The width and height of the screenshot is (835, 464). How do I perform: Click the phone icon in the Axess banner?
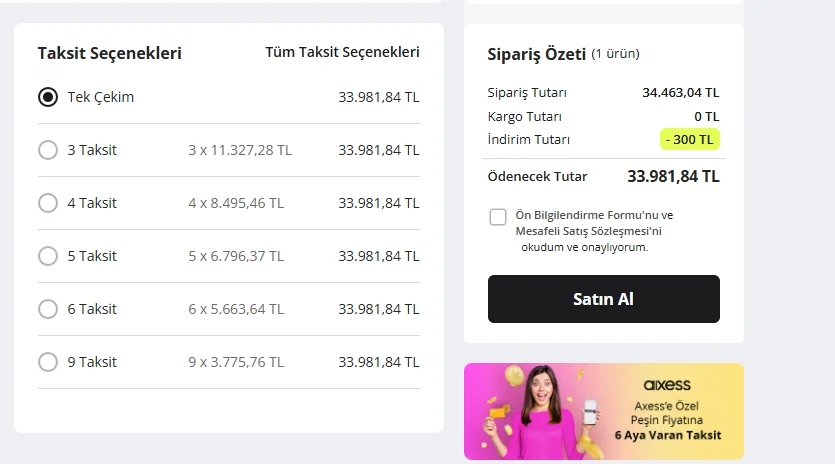590,413
